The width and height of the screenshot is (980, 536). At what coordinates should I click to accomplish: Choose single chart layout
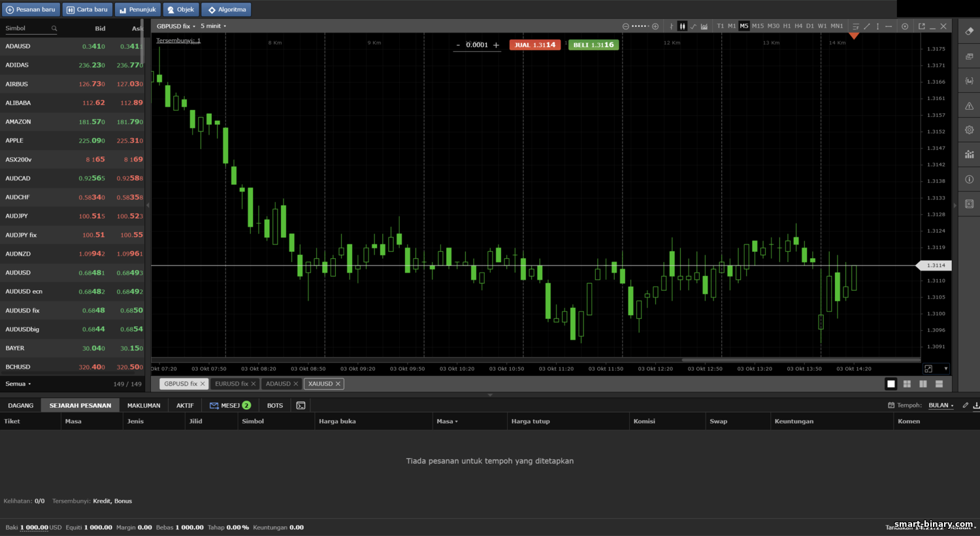pos(890,384)
